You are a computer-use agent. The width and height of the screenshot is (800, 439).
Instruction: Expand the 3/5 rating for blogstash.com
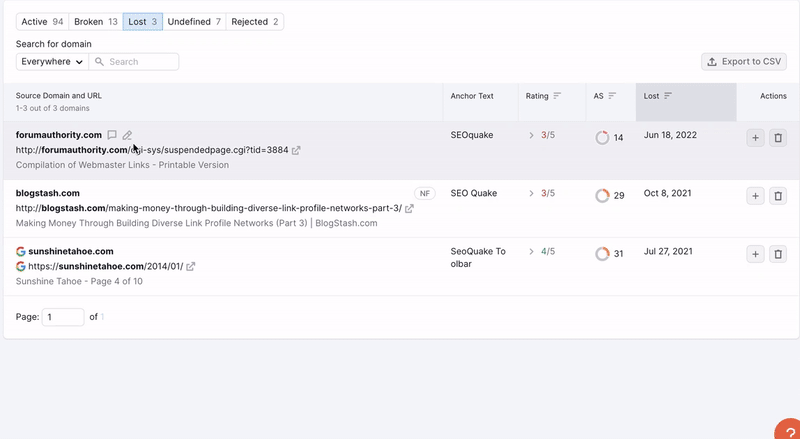531,193
